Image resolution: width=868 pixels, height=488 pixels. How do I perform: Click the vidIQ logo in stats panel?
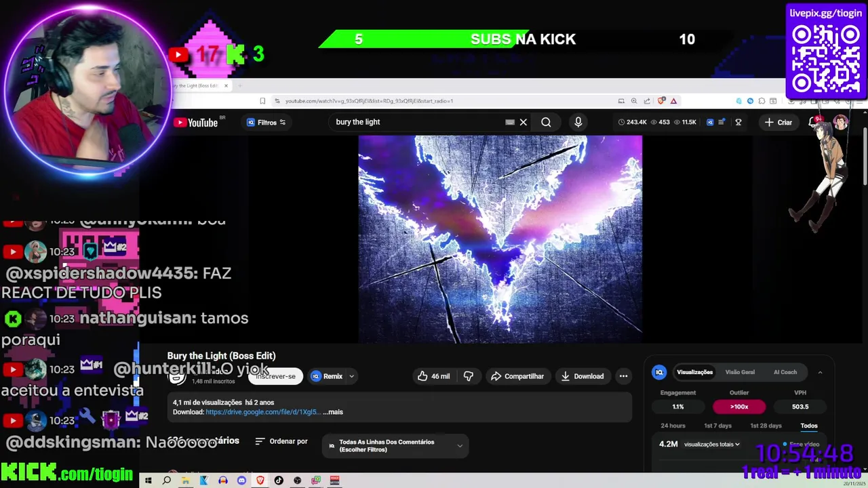tap(659, 372)
